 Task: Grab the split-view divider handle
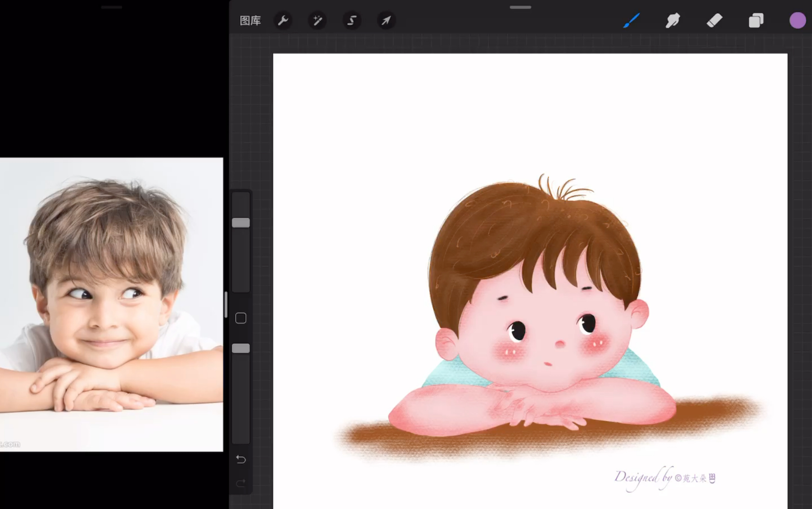point(226,304)
